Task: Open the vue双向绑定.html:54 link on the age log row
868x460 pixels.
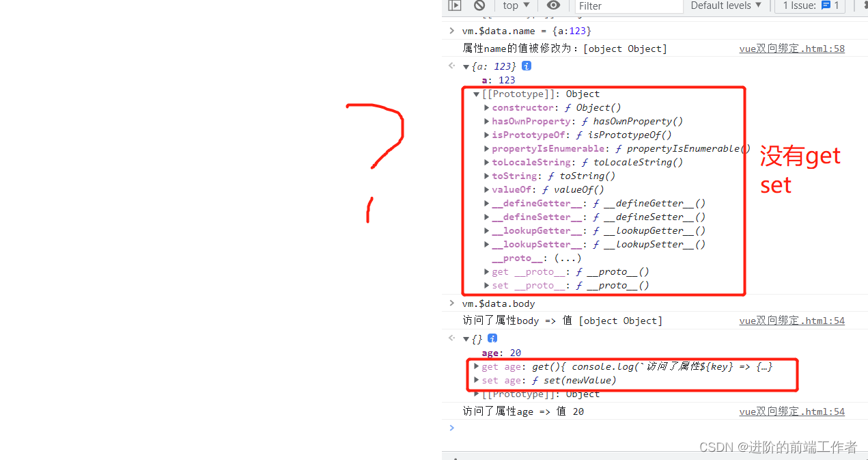Action: [x=792, y=411]
